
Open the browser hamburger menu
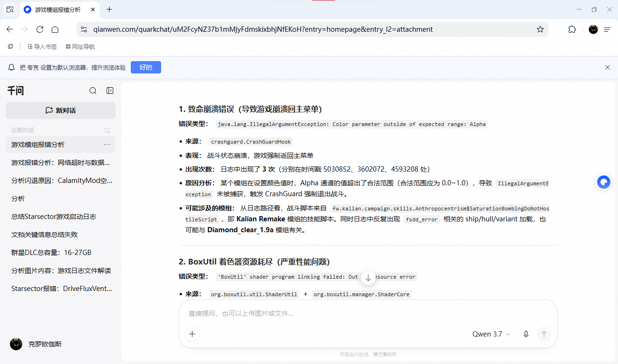tap(608, 29)
